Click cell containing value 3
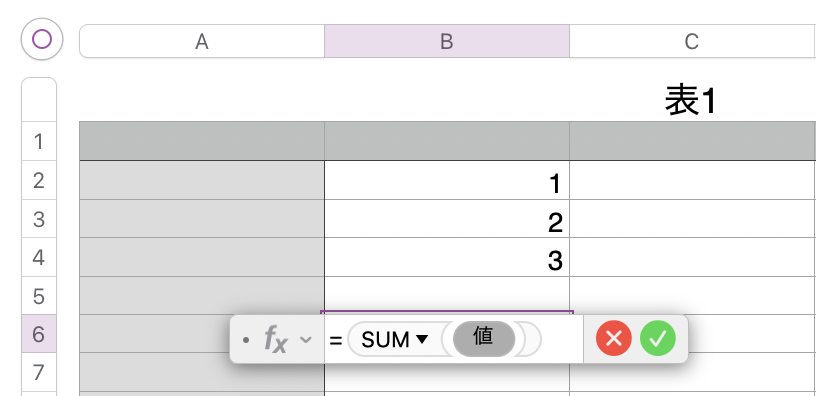This screenshot has width=816, height=396. point(447,257)
